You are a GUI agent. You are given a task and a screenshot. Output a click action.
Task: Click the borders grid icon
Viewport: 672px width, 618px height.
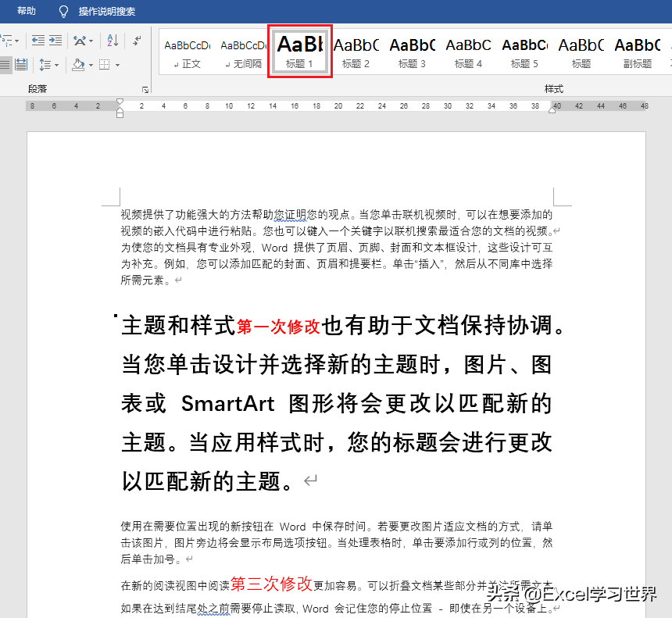tap(105, 64)
